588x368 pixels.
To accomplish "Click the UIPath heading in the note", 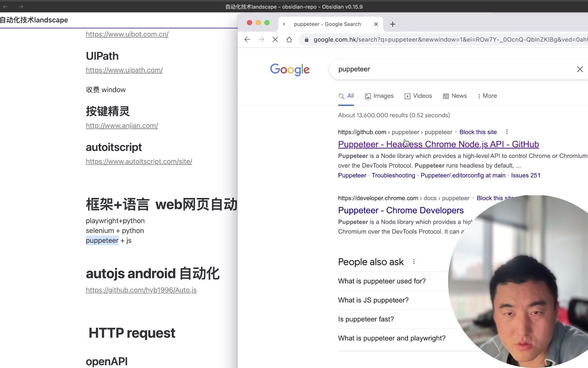I will point(102,56).
